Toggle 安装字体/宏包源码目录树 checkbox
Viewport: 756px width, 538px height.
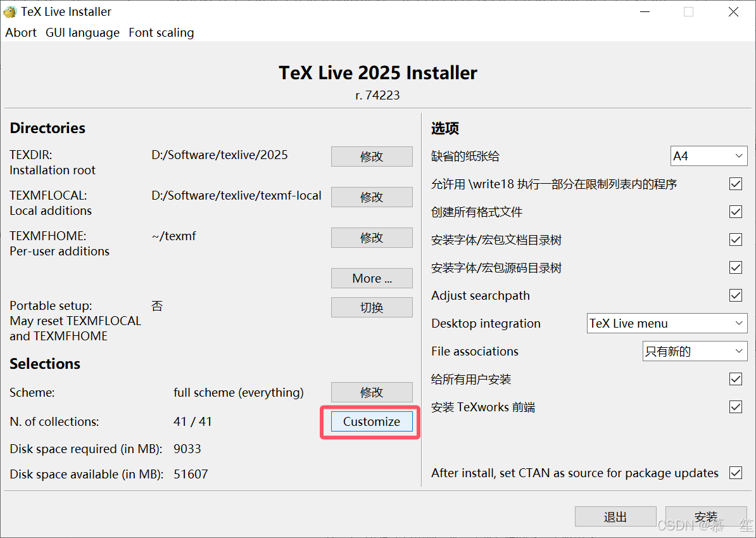coord(735,268)
